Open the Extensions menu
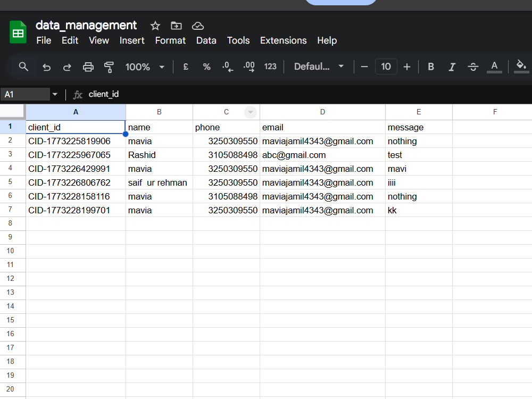This screenshot has width=532, height=399. coord(284,40)
